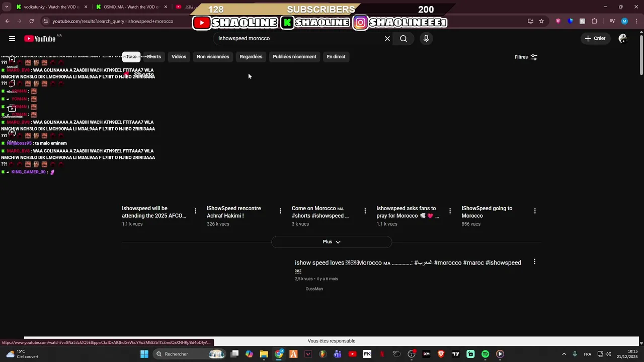Run the search with the magnifier button
The height and width of the screenshot is (362, 644).
404,39
